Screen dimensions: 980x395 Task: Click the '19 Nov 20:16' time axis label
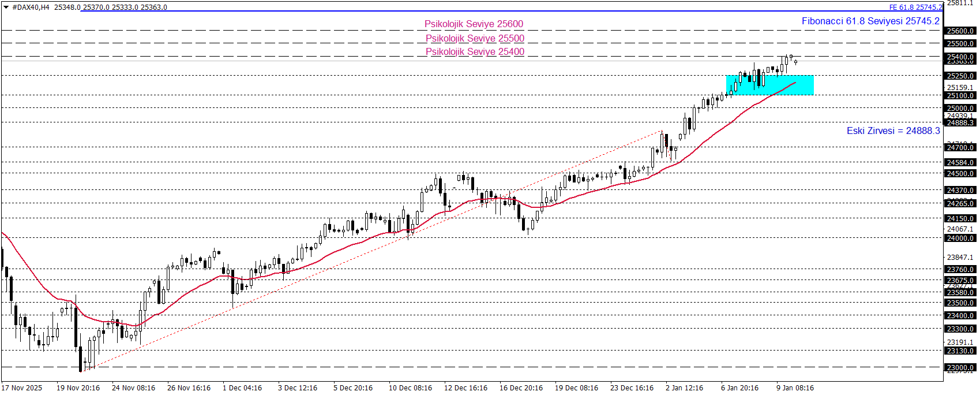(x=78, y=388)
